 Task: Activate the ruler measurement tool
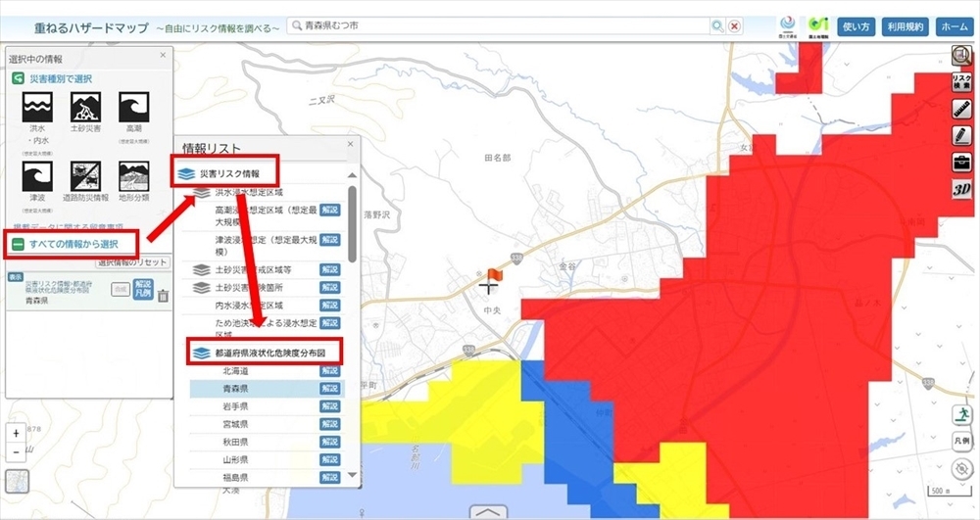pos(961,109)
